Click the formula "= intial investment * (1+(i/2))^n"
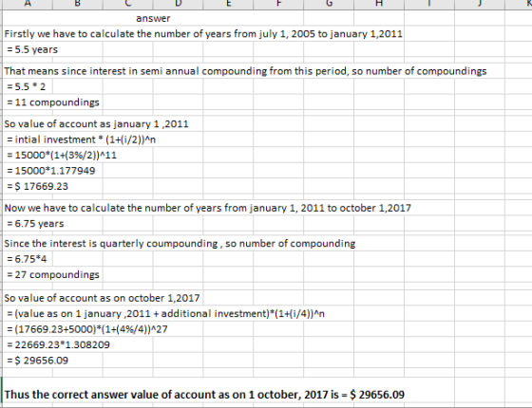The image size is (532, 408). coord(81,139)
